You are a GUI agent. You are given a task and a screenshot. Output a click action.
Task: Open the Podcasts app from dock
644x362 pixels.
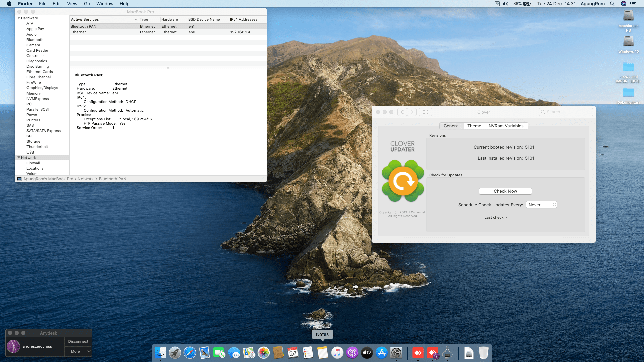(x=352, y=353)
